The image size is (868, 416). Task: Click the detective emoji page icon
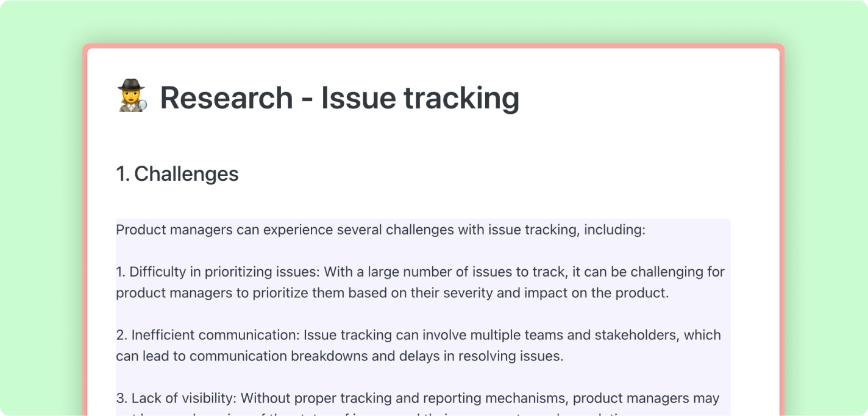[132, 96]
